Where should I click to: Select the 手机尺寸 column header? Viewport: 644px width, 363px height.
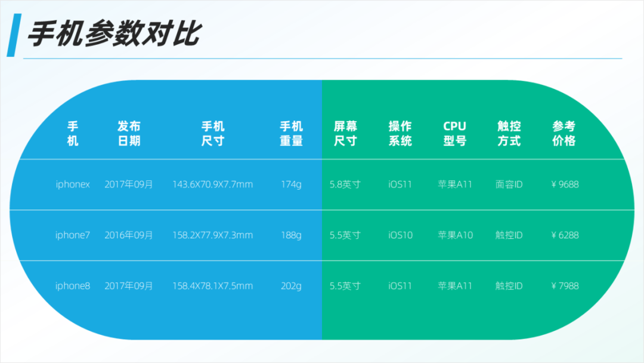click(213, 134)
